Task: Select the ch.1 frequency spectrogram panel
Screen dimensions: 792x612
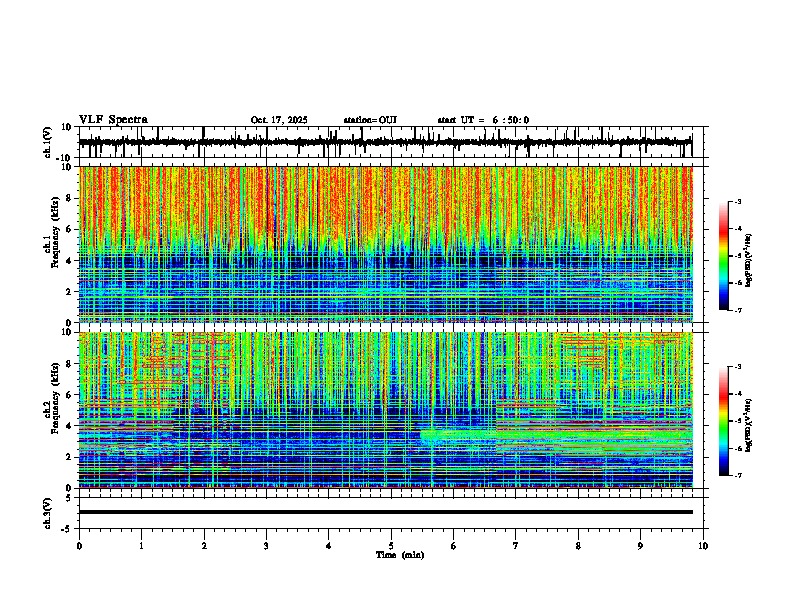Action: coord(391,244)
